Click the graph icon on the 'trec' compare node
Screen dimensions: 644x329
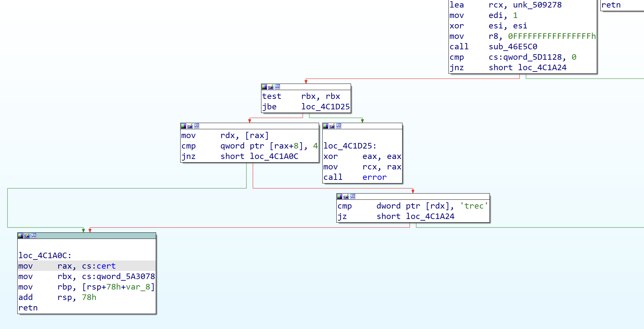click(353, 196)
